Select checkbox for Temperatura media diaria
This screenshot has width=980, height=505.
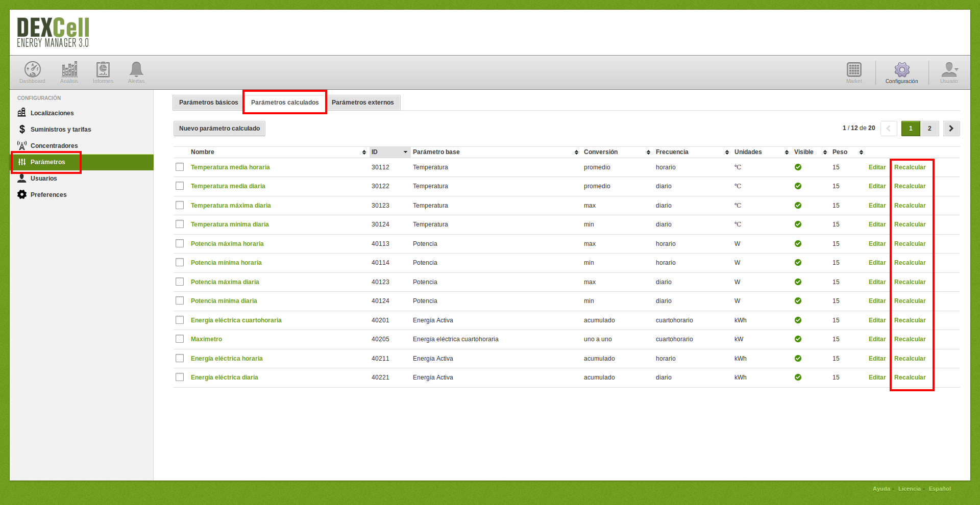(x=180, y=186)
